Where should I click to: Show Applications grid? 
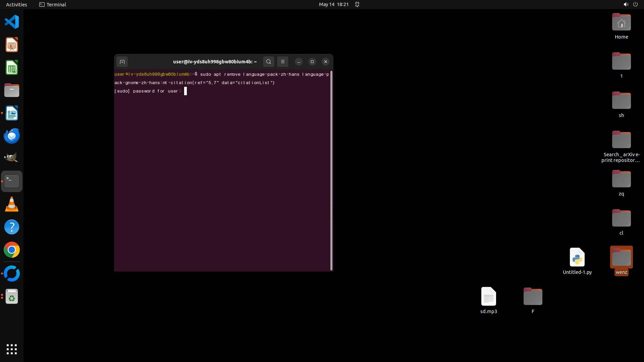12,349
